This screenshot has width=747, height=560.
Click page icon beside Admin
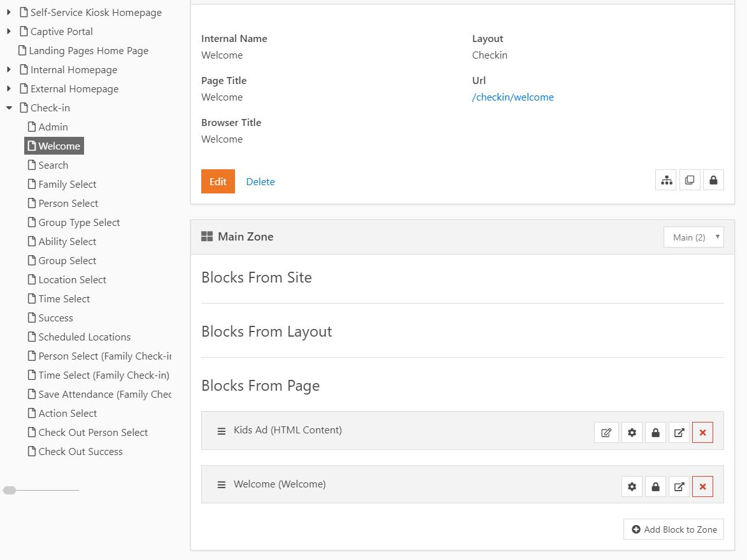click(x=31, y=127)
